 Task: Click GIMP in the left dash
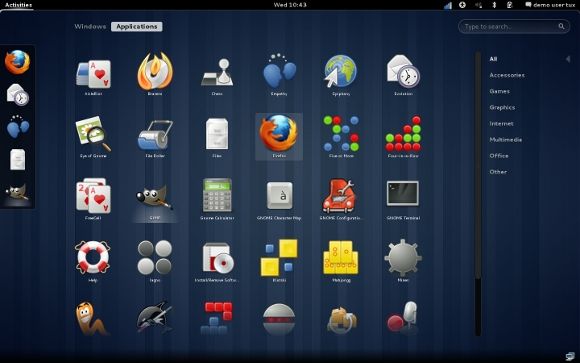click(17, 192)
